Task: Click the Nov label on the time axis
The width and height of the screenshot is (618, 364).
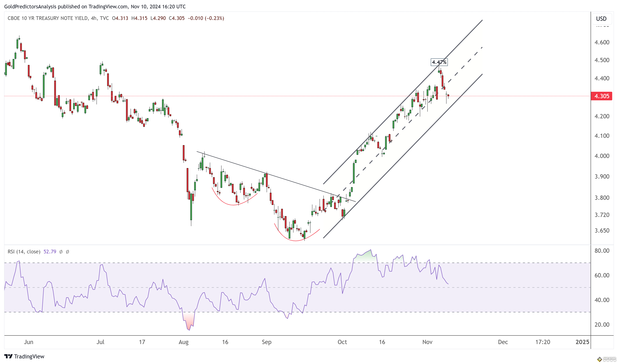Action: [x=427, y=342]
